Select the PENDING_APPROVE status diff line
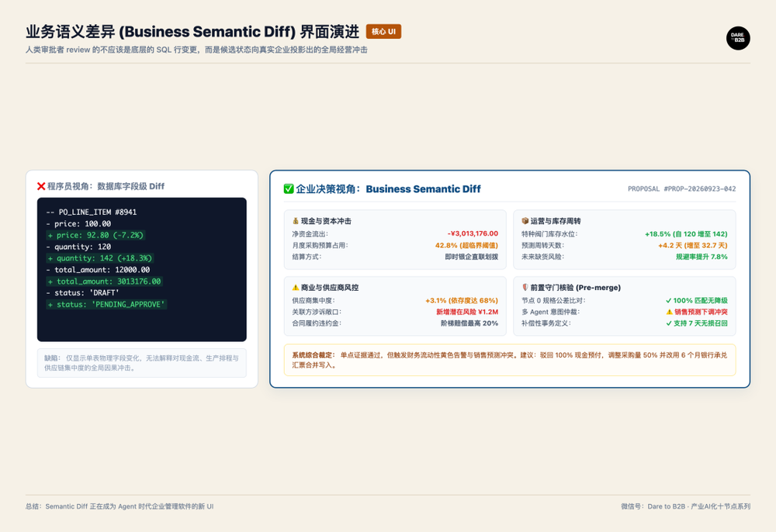This screenshot has height=532, width=776. pos(106,305)
